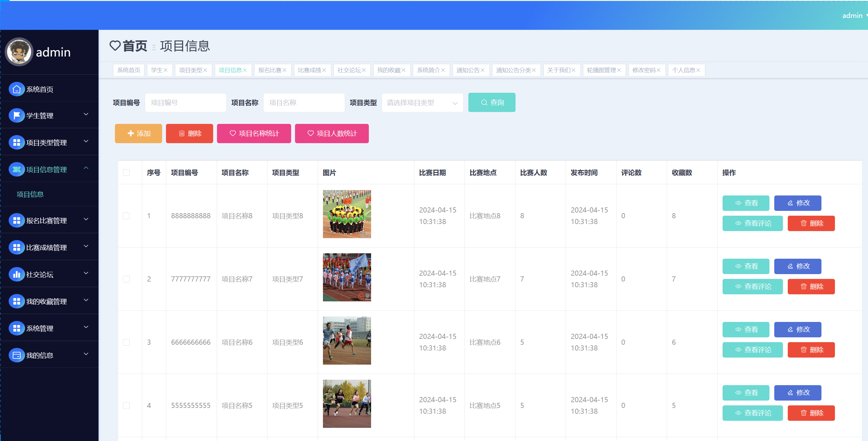The height and width of the screenshot is (441, 868).
Task: Open the 项目信息 submenu item in sidebar
Action: point(30,195)
